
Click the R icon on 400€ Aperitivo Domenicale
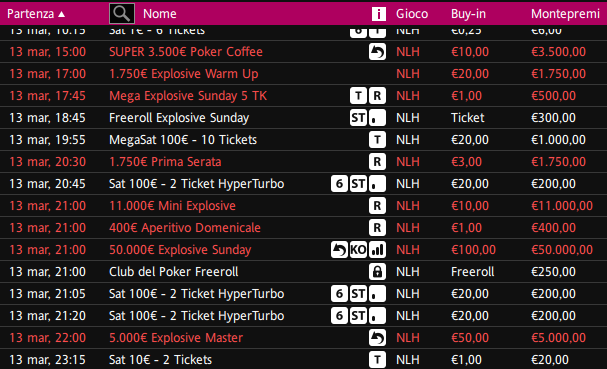pos(377,228)
